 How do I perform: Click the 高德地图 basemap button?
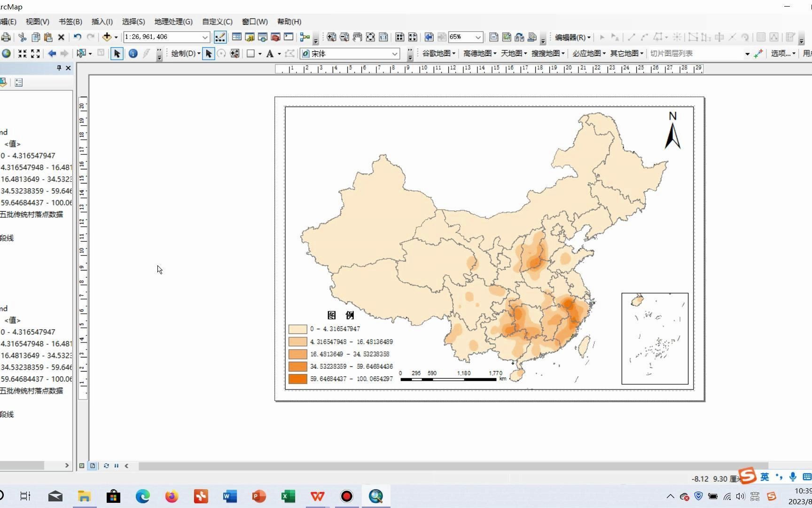pos(477,53)
